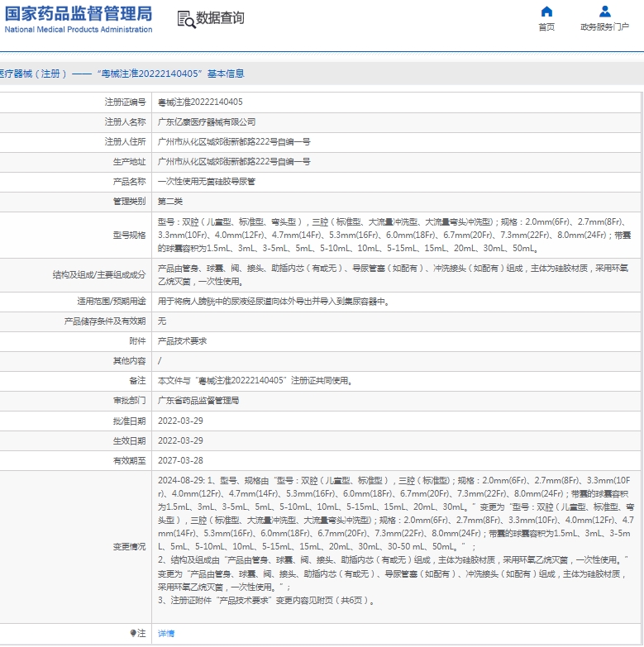The height and width of the screenshot is (647, 644).
Task: Click change item 3 about 注册证附件
Action: pyautogui.click(x=267, y=601)
